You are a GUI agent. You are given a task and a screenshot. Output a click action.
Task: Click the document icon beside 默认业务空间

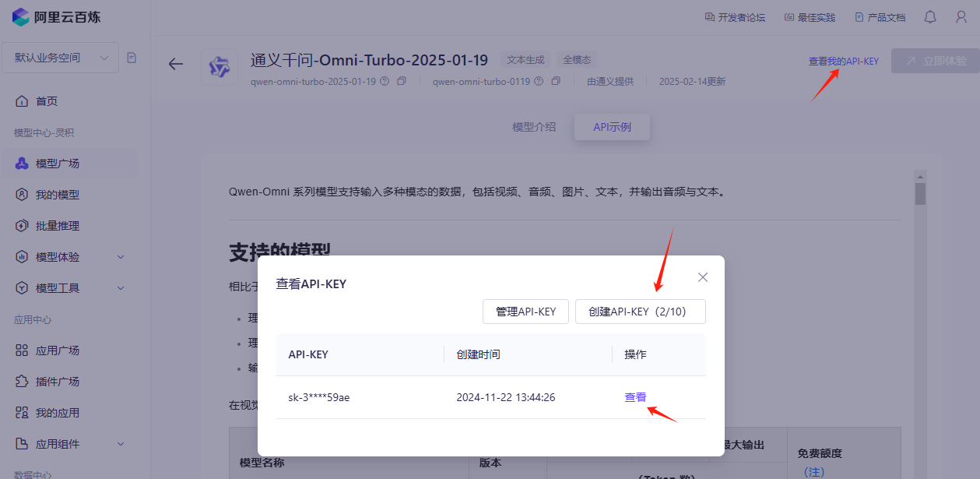tap(132, 58)
